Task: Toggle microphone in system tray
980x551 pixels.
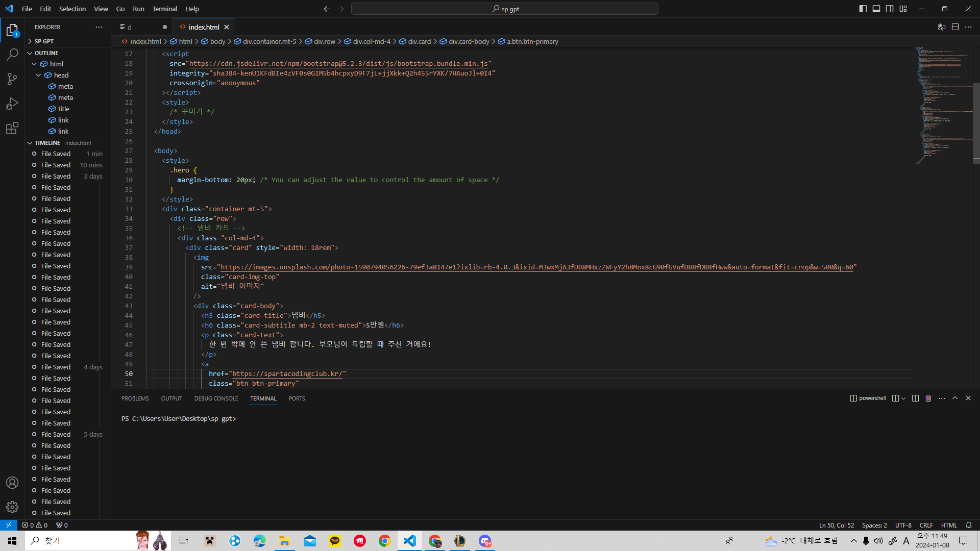Action: (866, 541)
